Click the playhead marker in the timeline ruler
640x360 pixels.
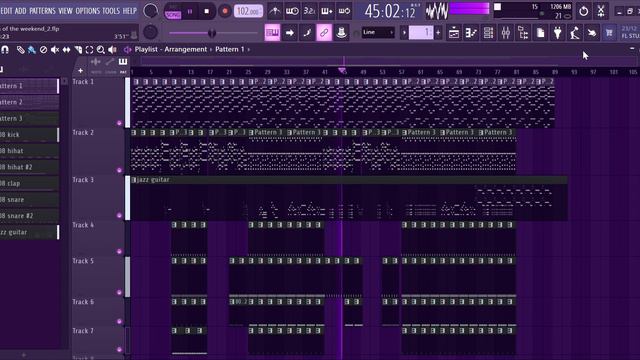click(342, 71)
